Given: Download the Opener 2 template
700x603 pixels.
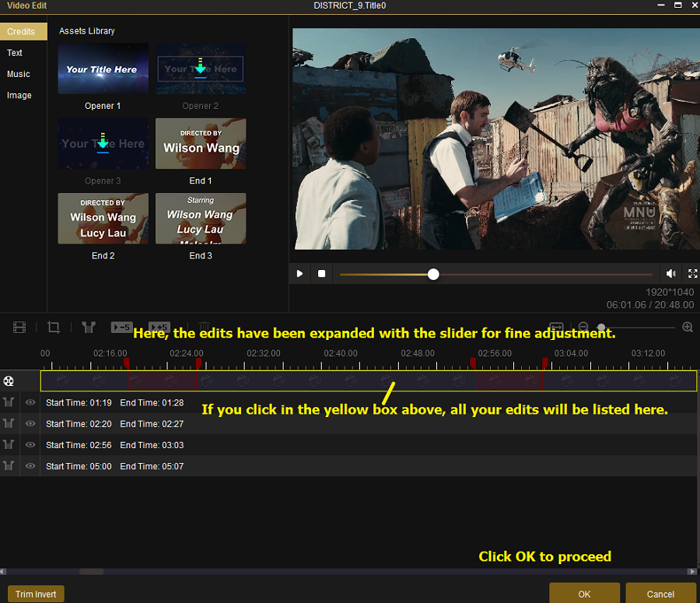Looking at the screenshot, I should coord(201,68).
